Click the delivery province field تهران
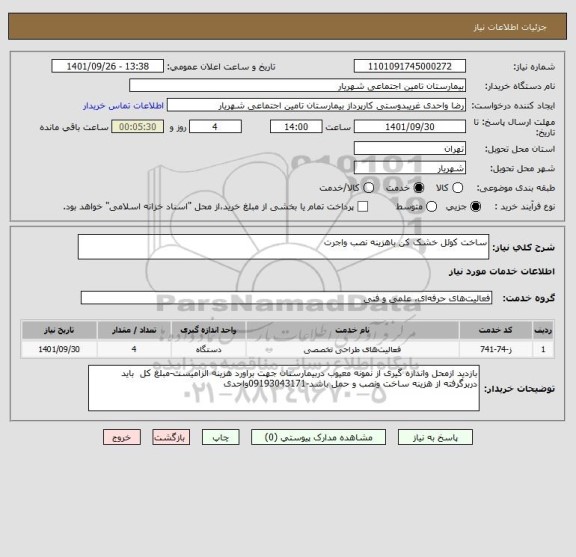576x557 pixels. click(x=410, y=148)
